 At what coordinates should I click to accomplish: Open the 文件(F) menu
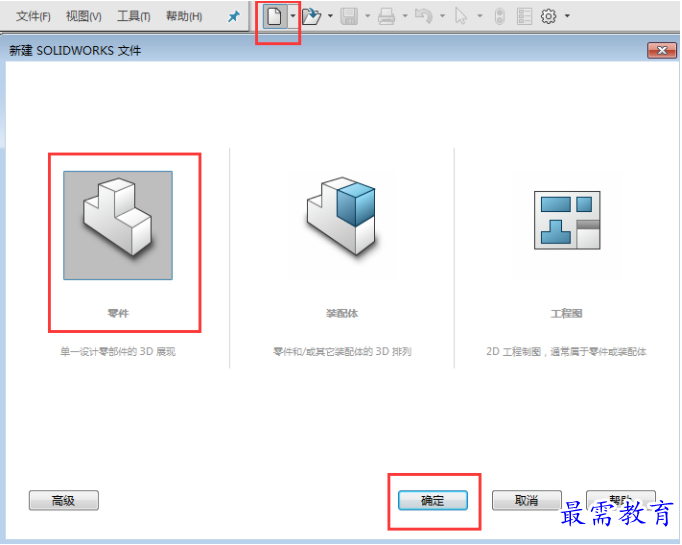pyautogui.click(x=33, y=17)
